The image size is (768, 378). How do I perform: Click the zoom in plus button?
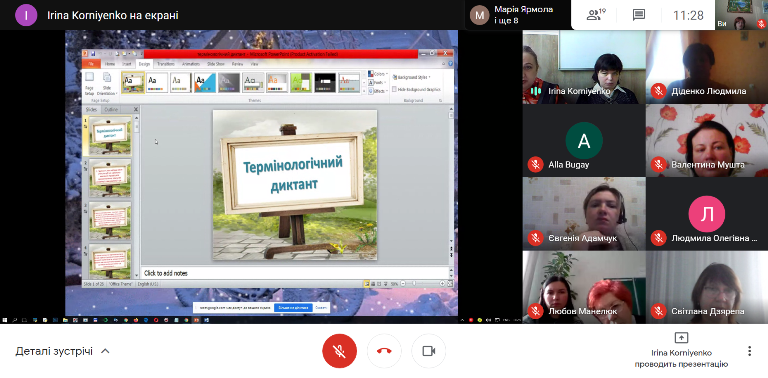[x=442, y=284]
